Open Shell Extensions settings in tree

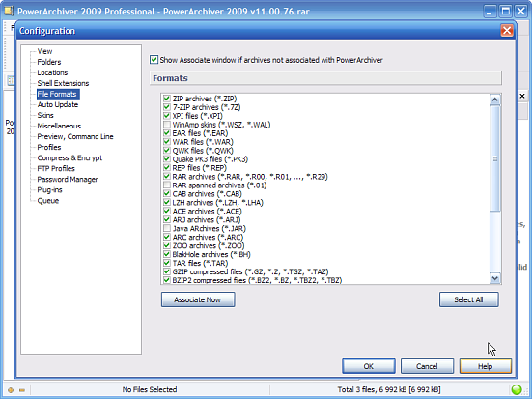pos(63,83)
